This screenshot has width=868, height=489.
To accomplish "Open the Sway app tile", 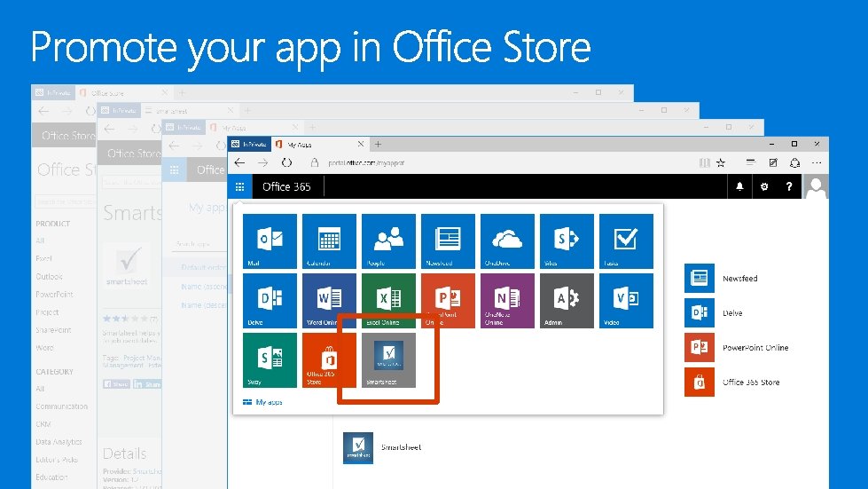I will coord(270,360).
